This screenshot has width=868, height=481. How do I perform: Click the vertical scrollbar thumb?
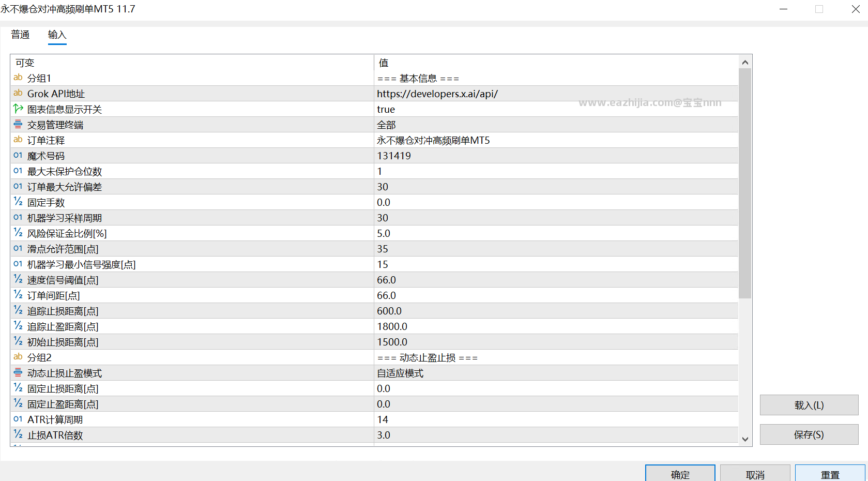745,184
